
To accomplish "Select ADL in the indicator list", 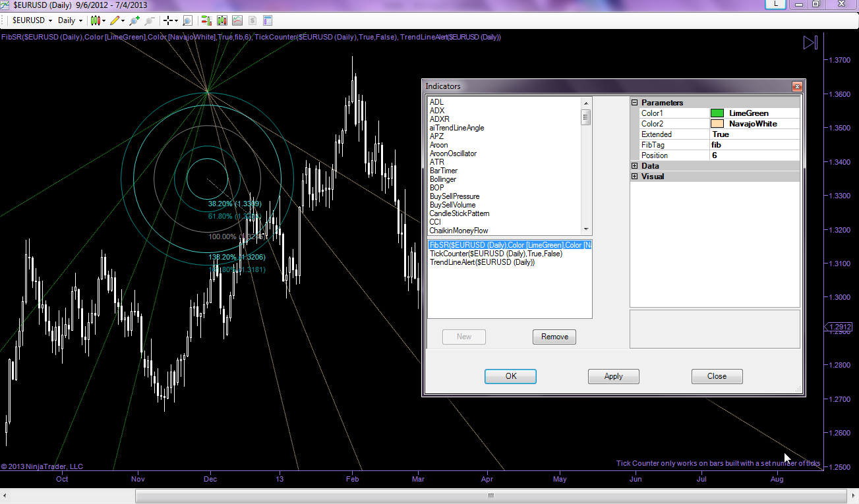I will 436,102.
